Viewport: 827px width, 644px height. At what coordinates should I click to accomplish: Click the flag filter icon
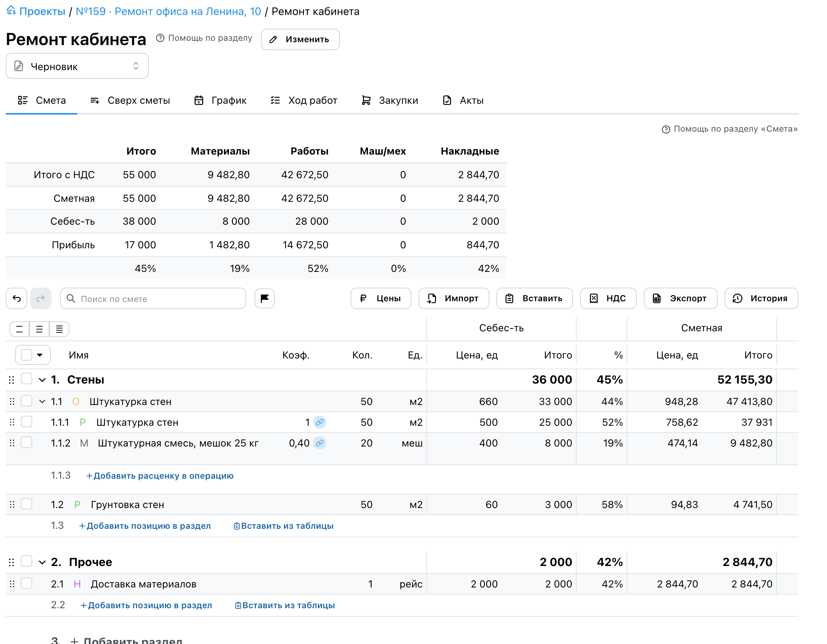[x=264, y=298]
